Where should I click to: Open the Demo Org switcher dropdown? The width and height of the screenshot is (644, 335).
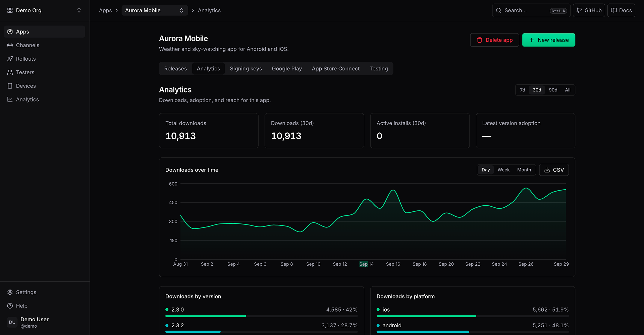(45, 10)
